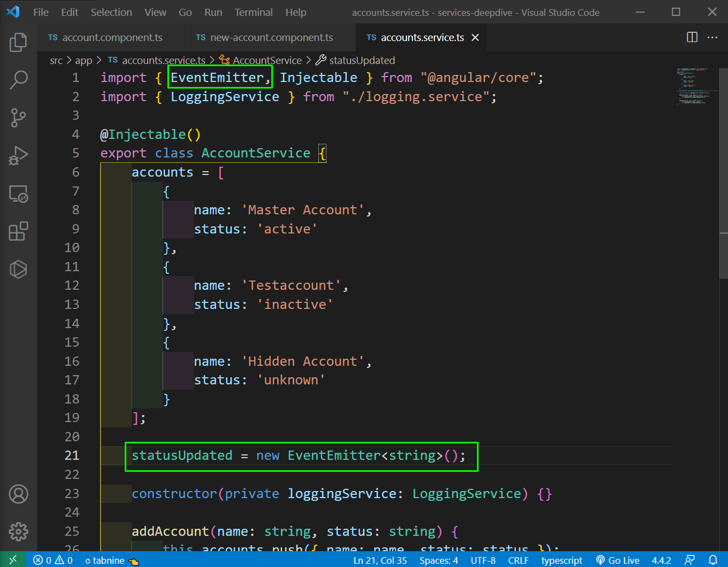728x567 pixels.
Task: Open the editor More Actions ellipsis
Action: tap(712, 37)
